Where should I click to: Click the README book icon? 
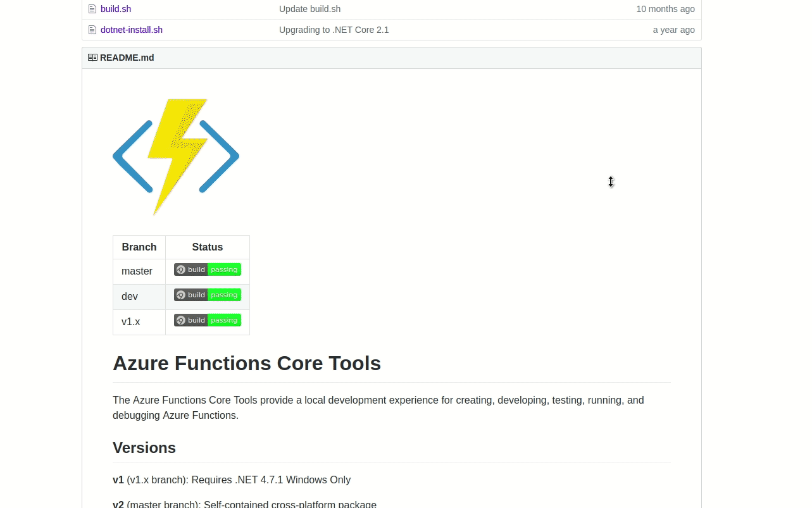click(x=92, y=57)
